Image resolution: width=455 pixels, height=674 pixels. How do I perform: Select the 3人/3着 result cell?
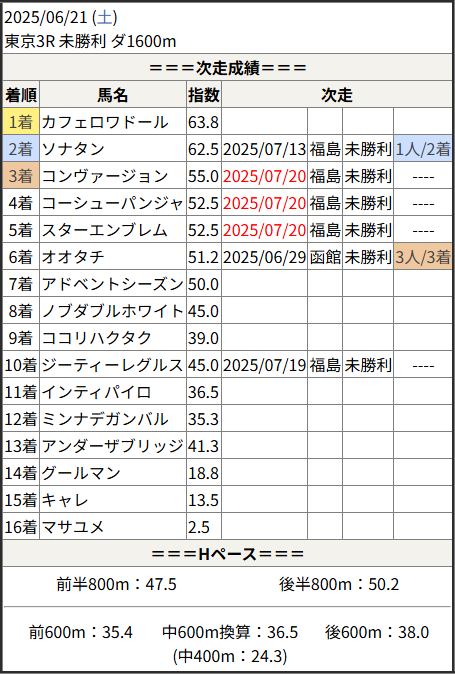click(423, 257)
